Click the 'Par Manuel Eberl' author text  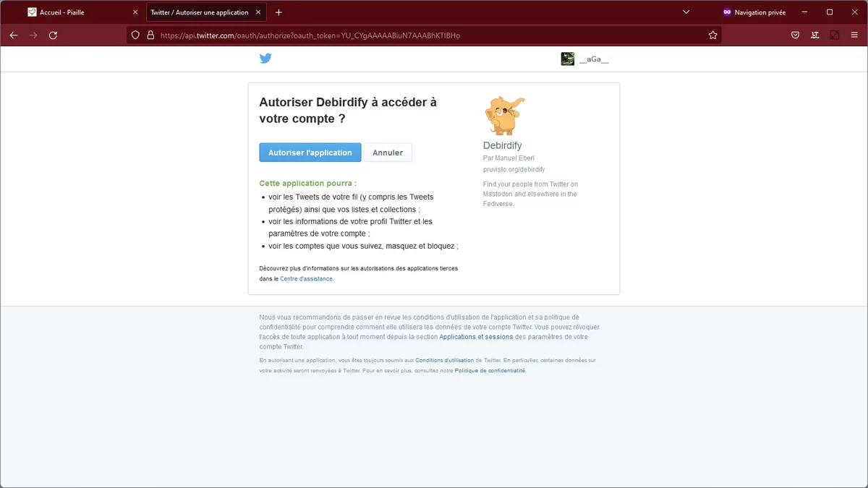[x=509, y=158]
